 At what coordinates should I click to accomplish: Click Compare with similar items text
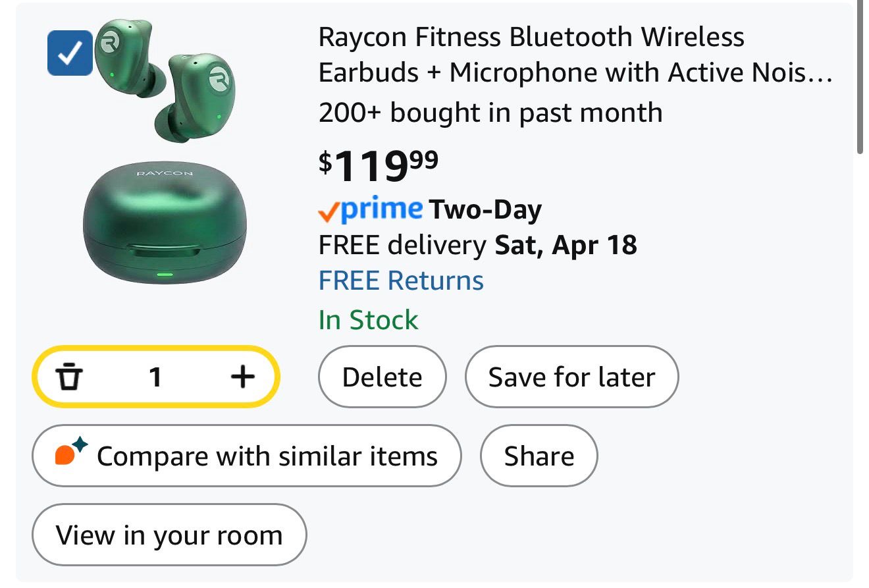[267, 456]
